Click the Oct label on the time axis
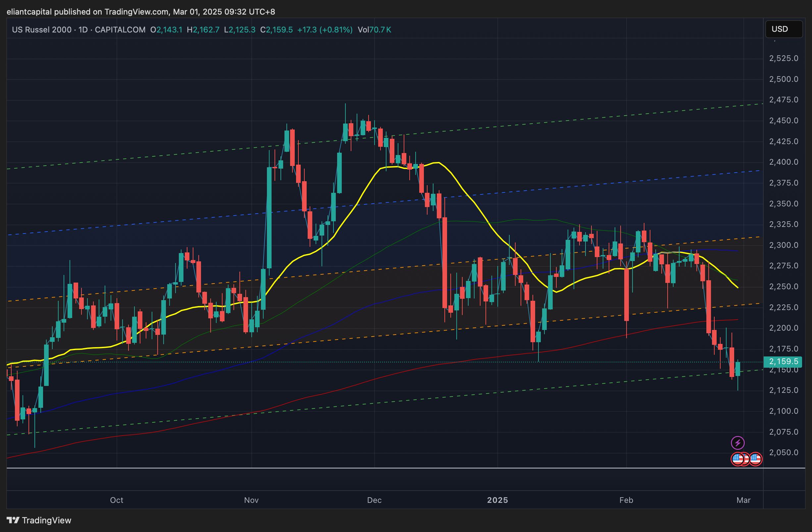This screenshot has width=812, height=532. click(x=116, y=500)
